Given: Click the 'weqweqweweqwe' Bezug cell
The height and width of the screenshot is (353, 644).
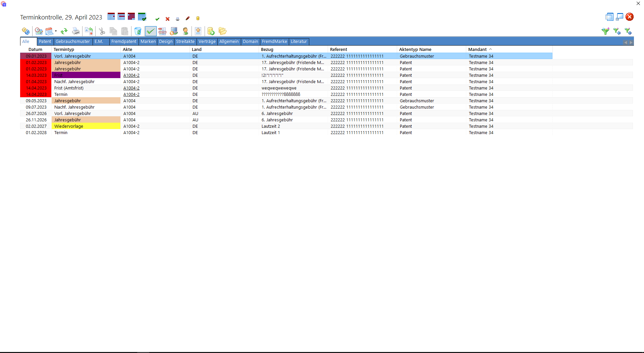Looking at the screenshot, I should pyautogui.click(x=293, y=88).
